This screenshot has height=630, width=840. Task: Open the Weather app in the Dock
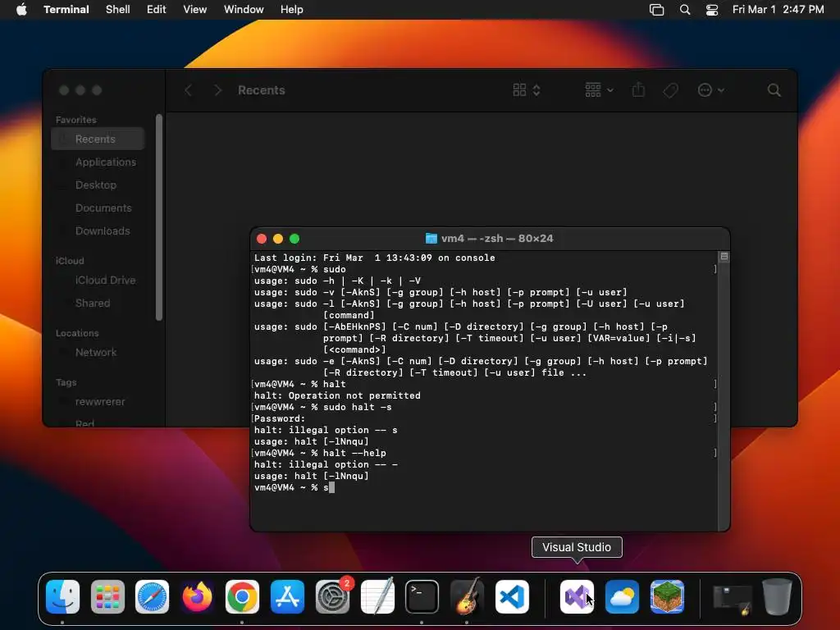(x=622, y=596)
